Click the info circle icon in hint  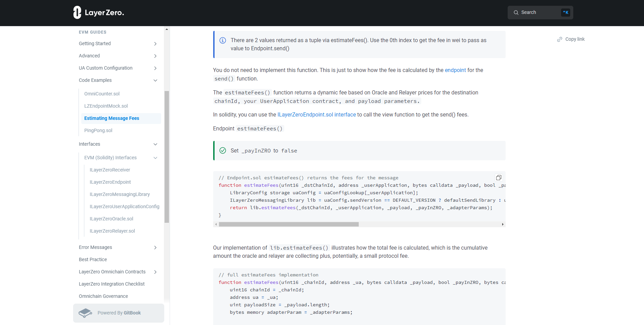(x=223, y=40)
